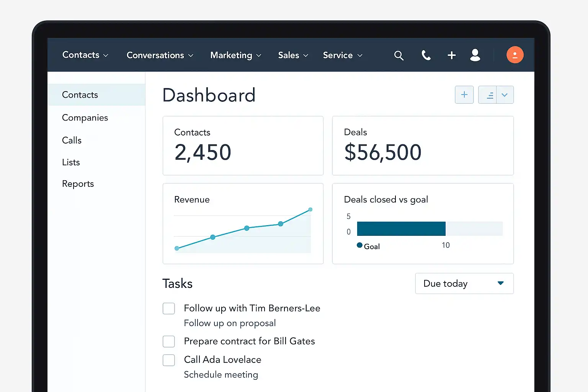Click the Goal legend dot

(359, 245)
